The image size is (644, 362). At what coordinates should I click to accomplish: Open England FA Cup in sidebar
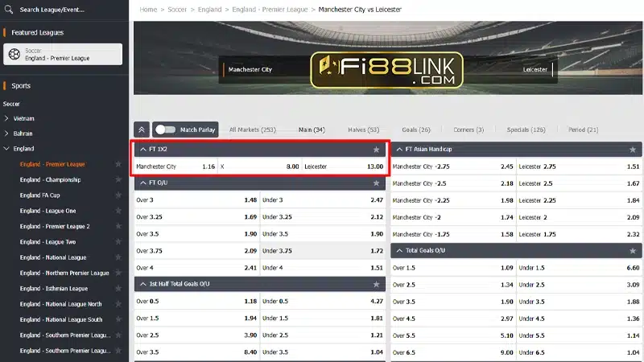(39, 195)
